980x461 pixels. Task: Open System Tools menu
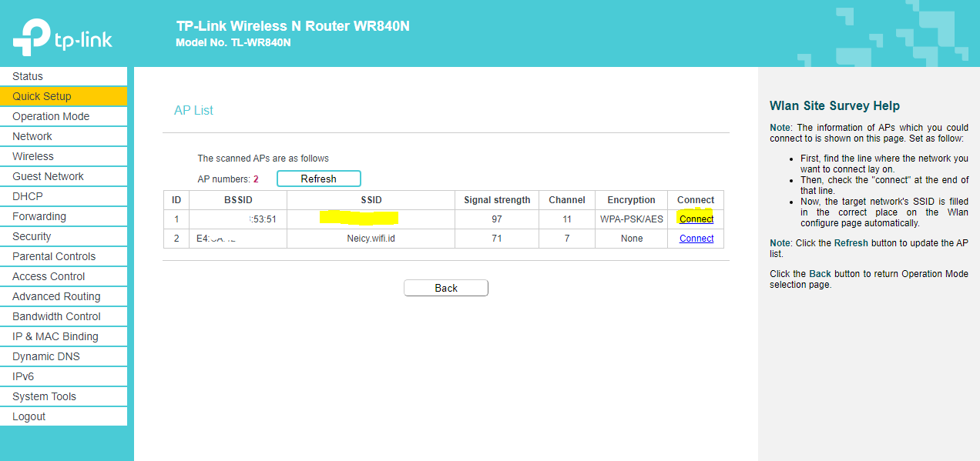[63, 396]
